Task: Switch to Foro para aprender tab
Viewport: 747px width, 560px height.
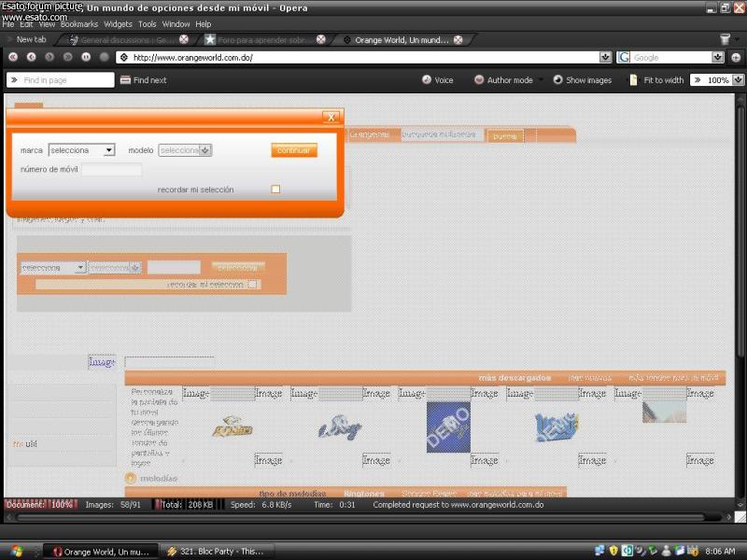Action: pyautogui.click(x=264, y=40)
